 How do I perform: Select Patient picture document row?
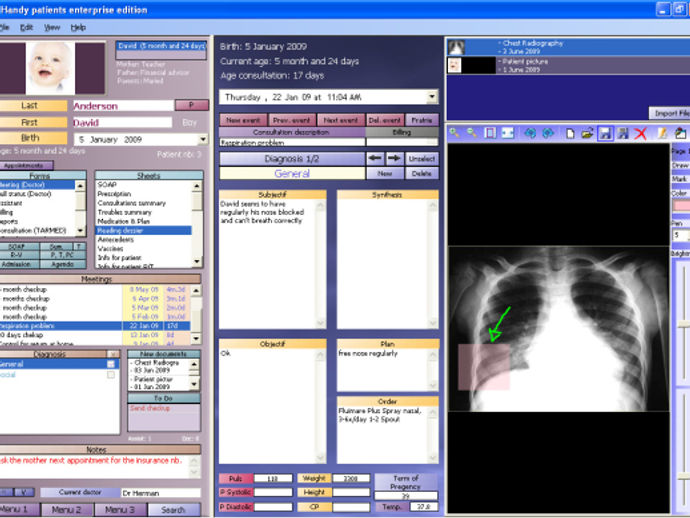coord(568,66)
